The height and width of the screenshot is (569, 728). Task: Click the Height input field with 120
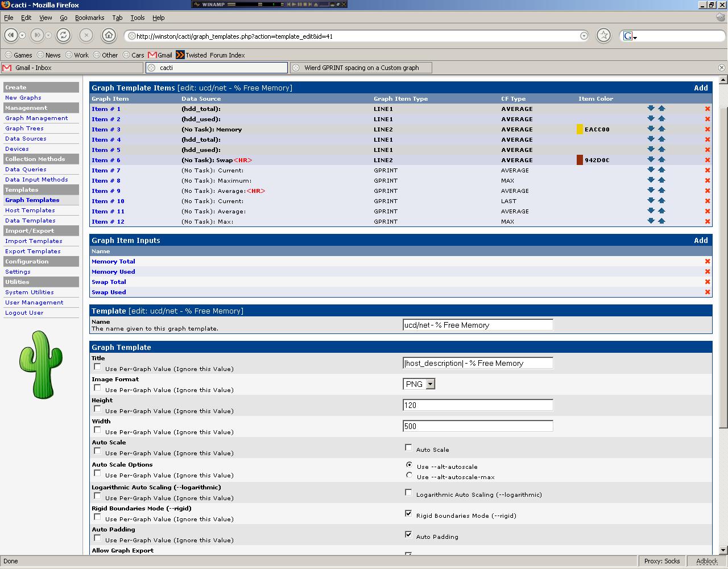coord(478,405)
